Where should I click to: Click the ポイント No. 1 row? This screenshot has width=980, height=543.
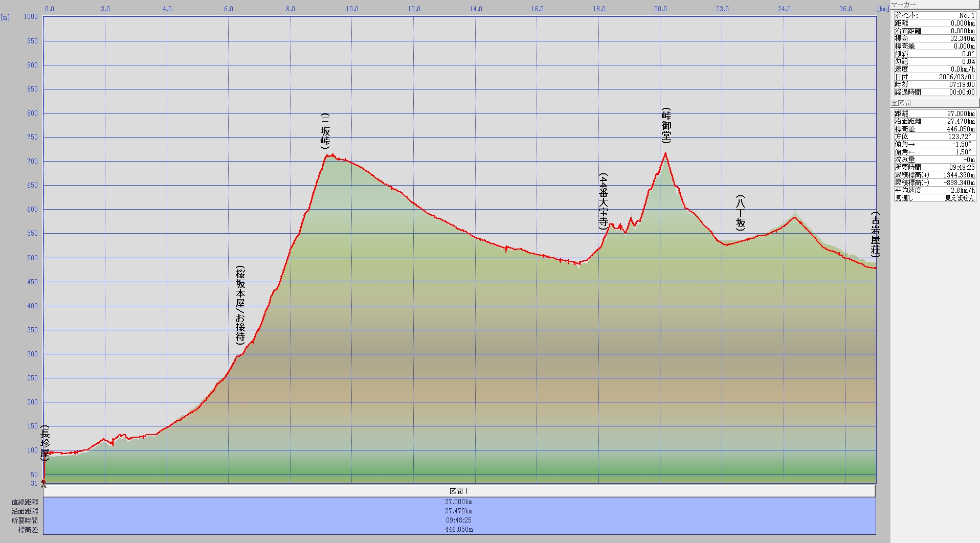tap(934, 15)
